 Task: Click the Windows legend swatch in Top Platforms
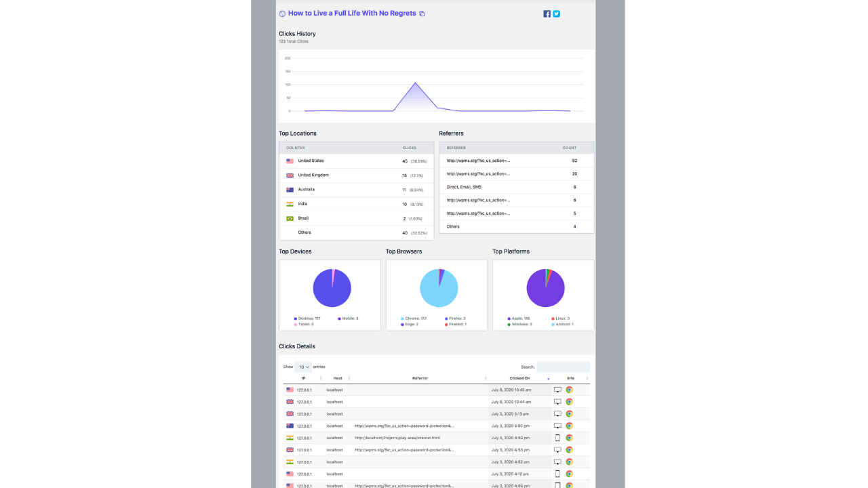[509, 325]
